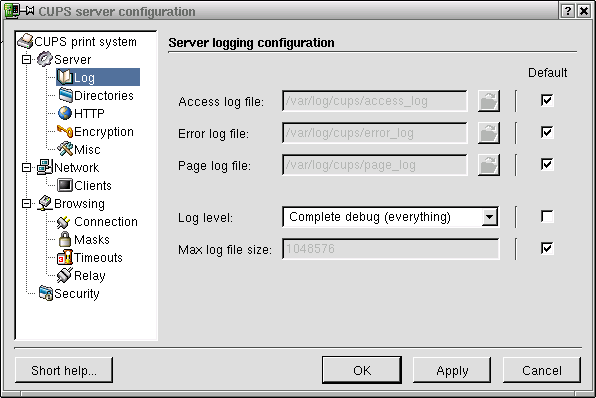This screenshot has height=398, width=596.
Task: Click the window menu icon in title bar
Action: 12,11
